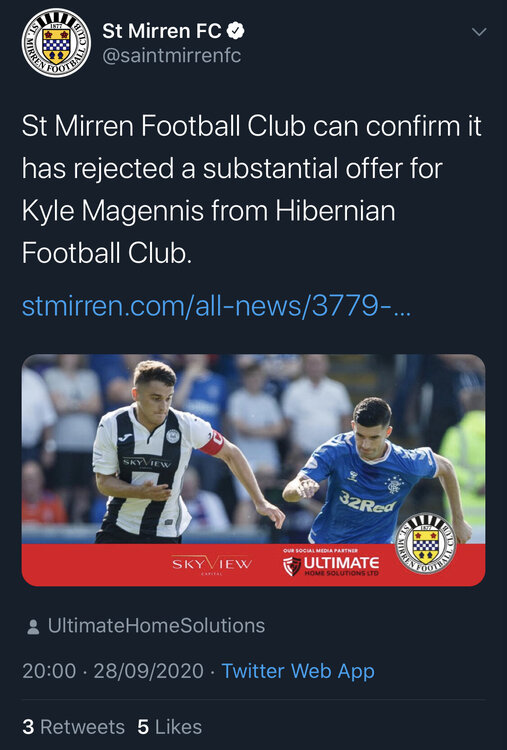Open the St Mirren FC display name
Image resolution: width=507 pixels, height=750 pixels.
pyautogui.click(x=162, y=32)
